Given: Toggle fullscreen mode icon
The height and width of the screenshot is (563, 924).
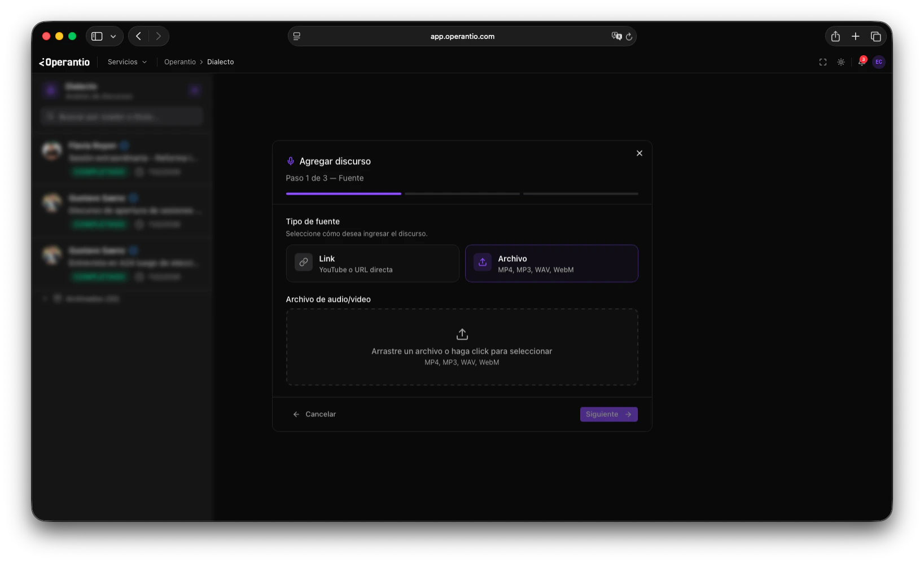Looking at the screenshot, I should click(x=823, y=62).
